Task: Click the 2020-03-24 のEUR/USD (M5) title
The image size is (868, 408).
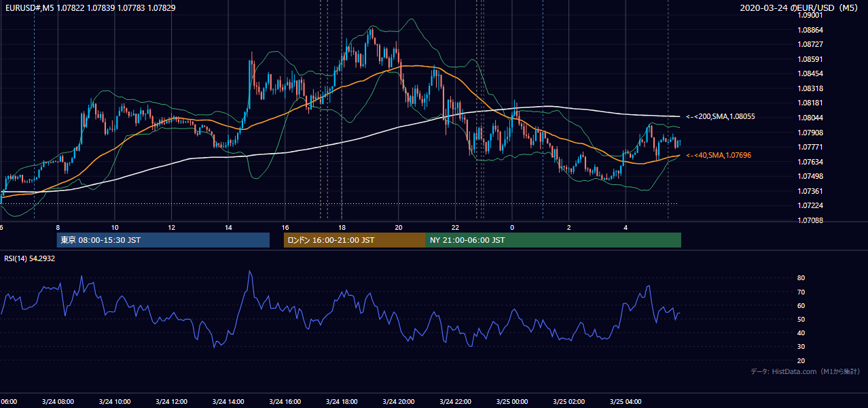Action: coord(799,8)
